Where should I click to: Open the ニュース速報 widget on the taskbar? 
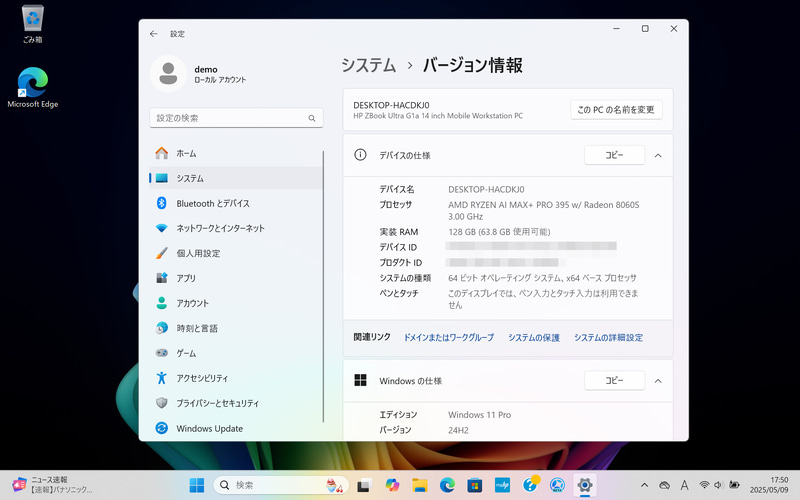52,485
